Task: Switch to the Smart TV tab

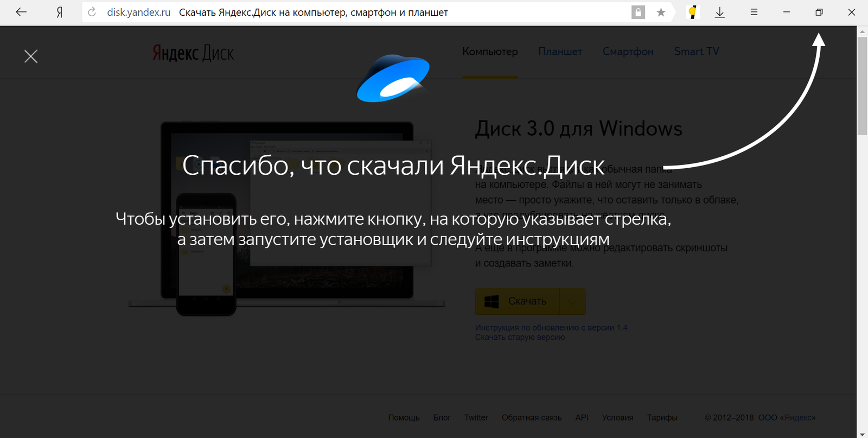Action: 697,52
